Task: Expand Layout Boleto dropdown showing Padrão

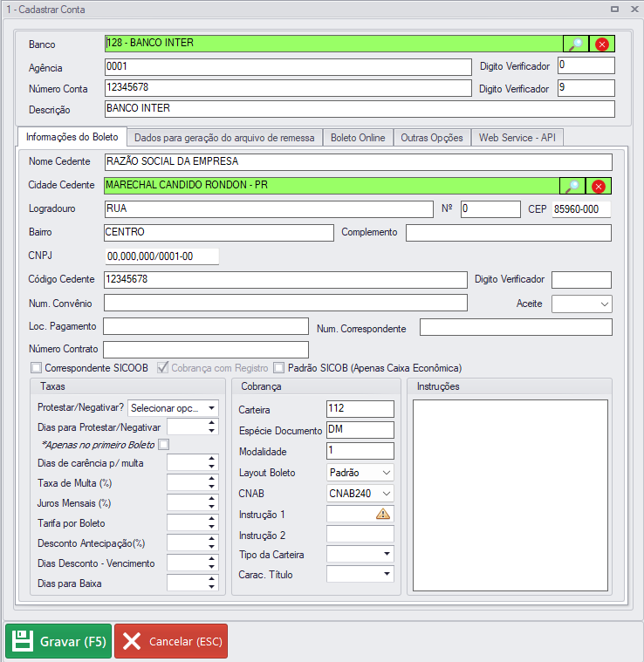Action: pyautogui.click(x=360, y=473)
